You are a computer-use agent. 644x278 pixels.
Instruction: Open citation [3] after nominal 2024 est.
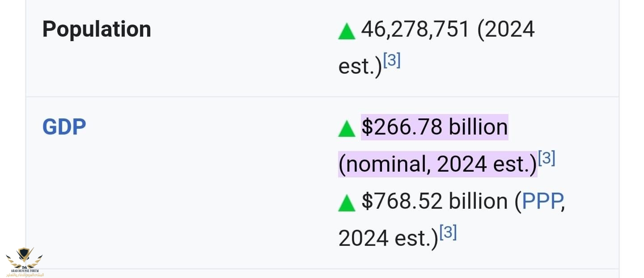tap(547, 158)
